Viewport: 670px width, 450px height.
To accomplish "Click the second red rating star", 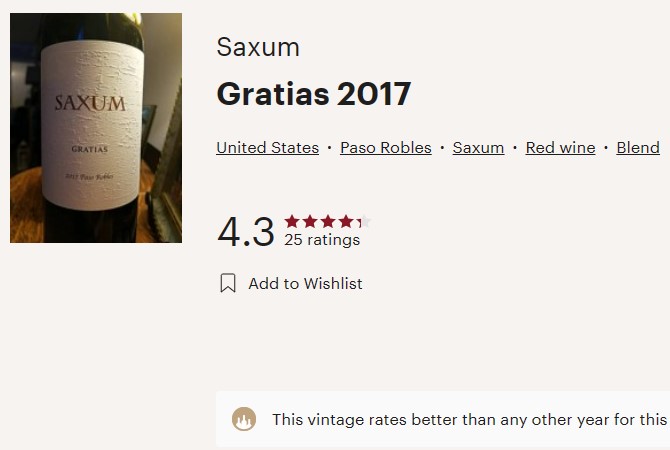I will tap(310, 221).
